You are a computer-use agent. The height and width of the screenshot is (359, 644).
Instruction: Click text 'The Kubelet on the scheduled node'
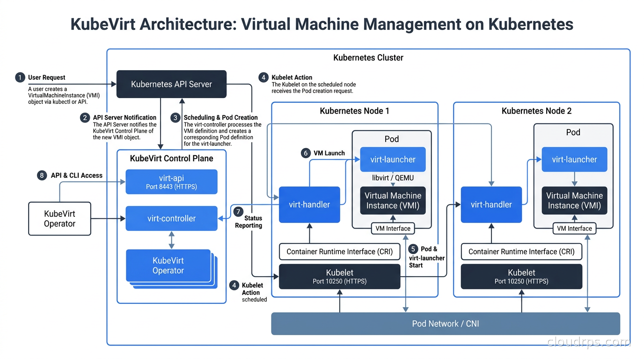tap(314, 85)
